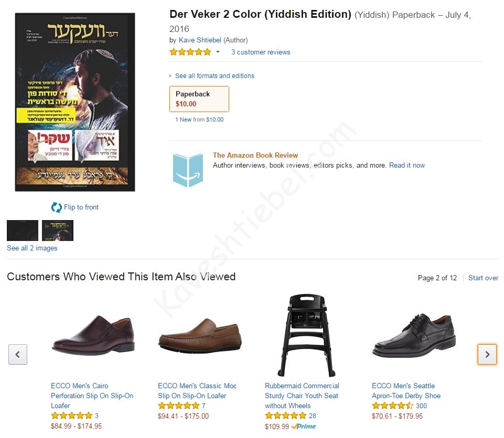Click 1 New from $10.00 offer link
Screen dimensions: 504x438
199,119
